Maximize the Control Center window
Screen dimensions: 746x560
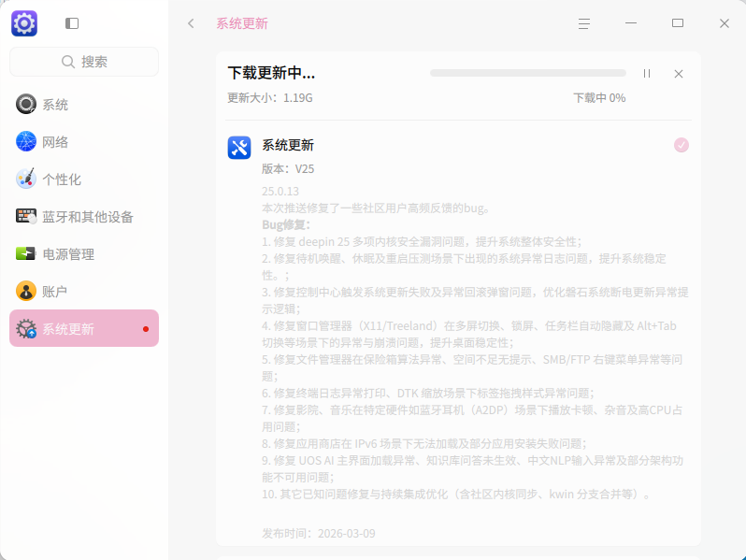tap(678, 23)
